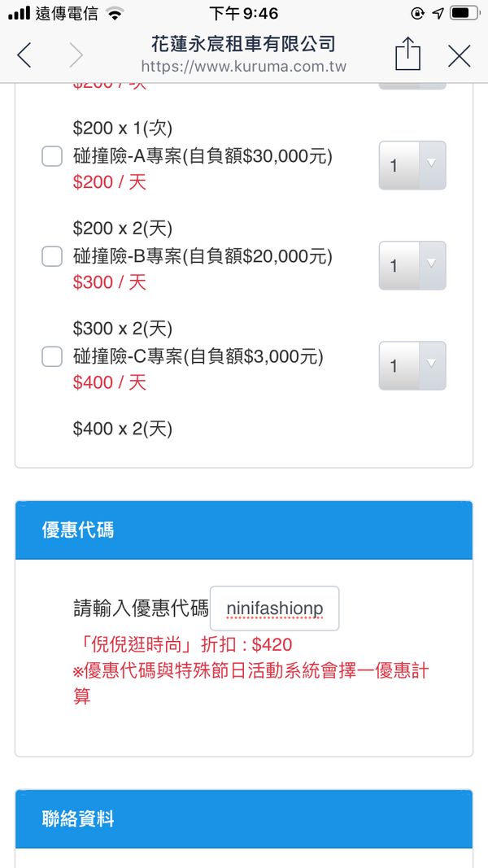This screenshot has width=488, height=868.
Task: Tap the battery icon in status bar
Action: coord(464,14)
